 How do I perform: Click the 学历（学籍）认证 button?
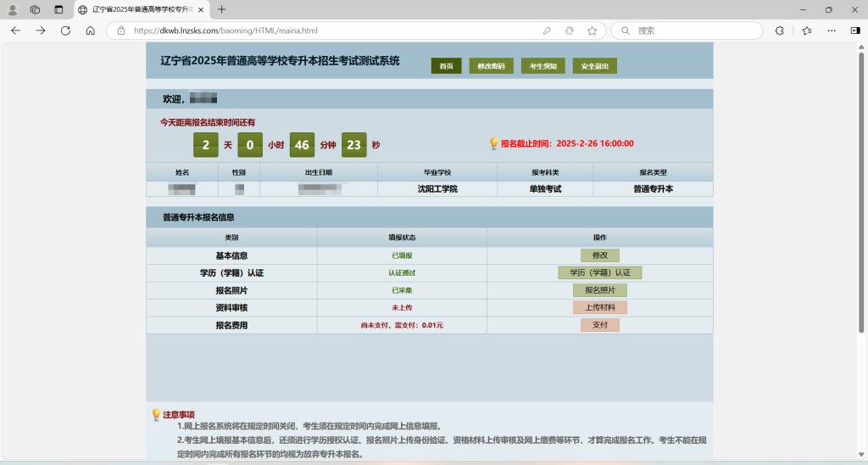click(599, 272)
